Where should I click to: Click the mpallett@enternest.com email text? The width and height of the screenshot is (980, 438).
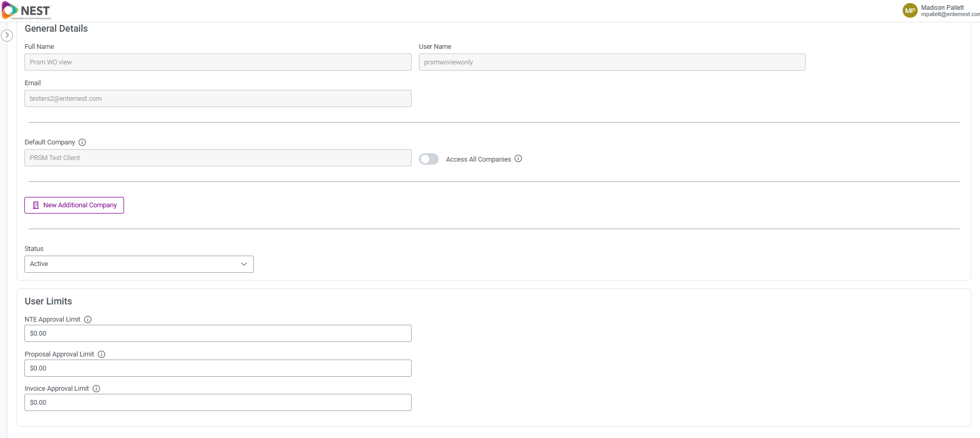click(x=950, y=15)
